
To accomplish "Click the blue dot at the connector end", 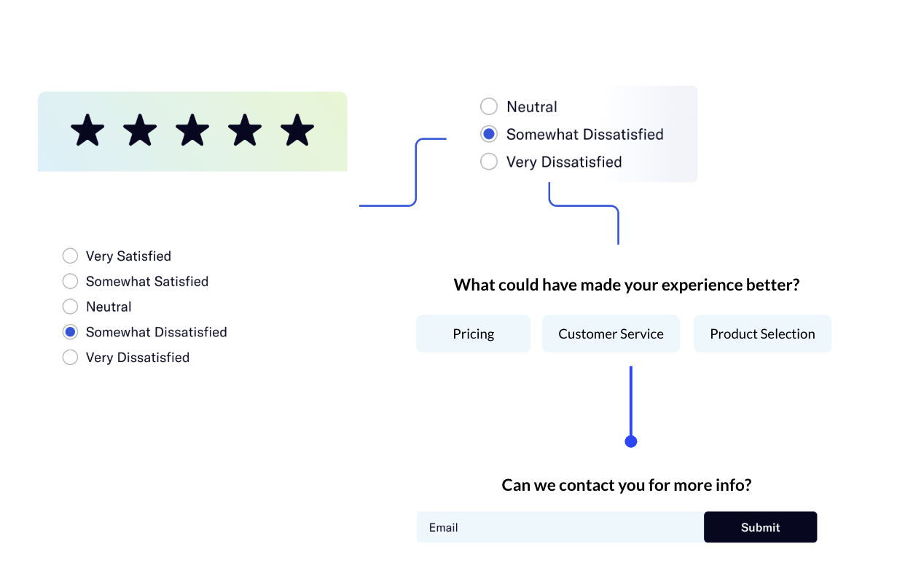I will click(x=631, y=441).
